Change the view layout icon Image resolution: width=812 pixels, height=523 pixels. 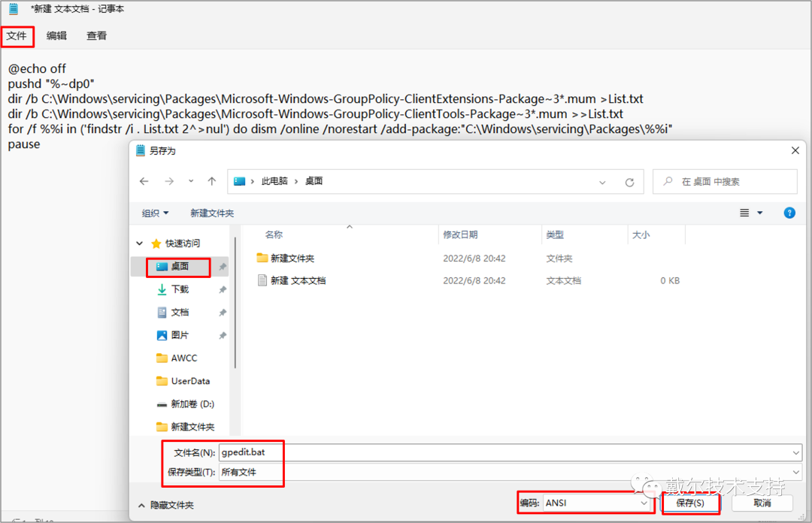coord(744,213)
